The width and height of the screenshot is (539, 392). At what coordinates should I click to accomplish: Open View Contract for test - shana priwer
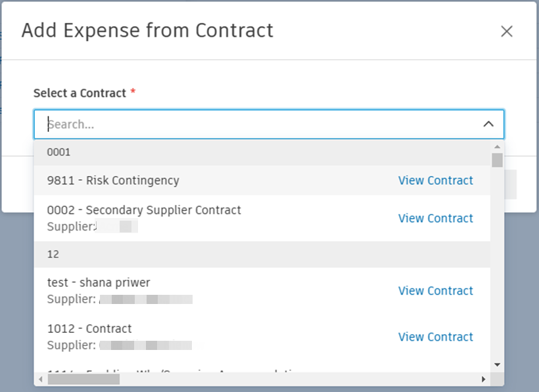(435, 291)
